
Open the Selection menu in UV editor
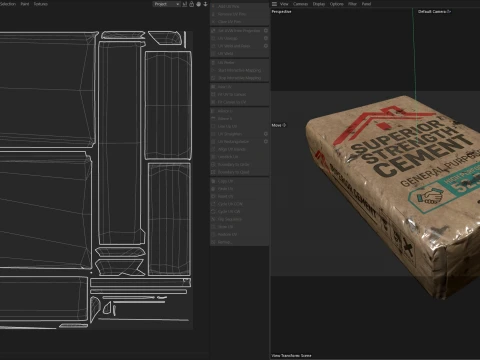[x=8, y=4]
